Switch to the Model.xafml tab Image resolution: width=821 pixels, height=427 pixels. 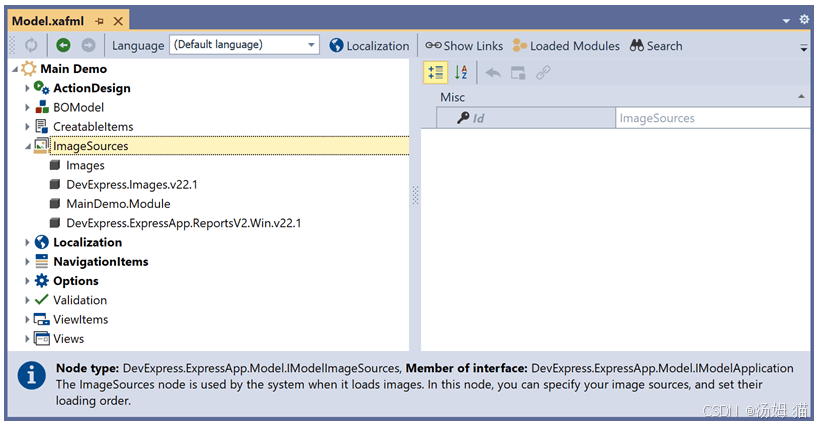[48, 21]
